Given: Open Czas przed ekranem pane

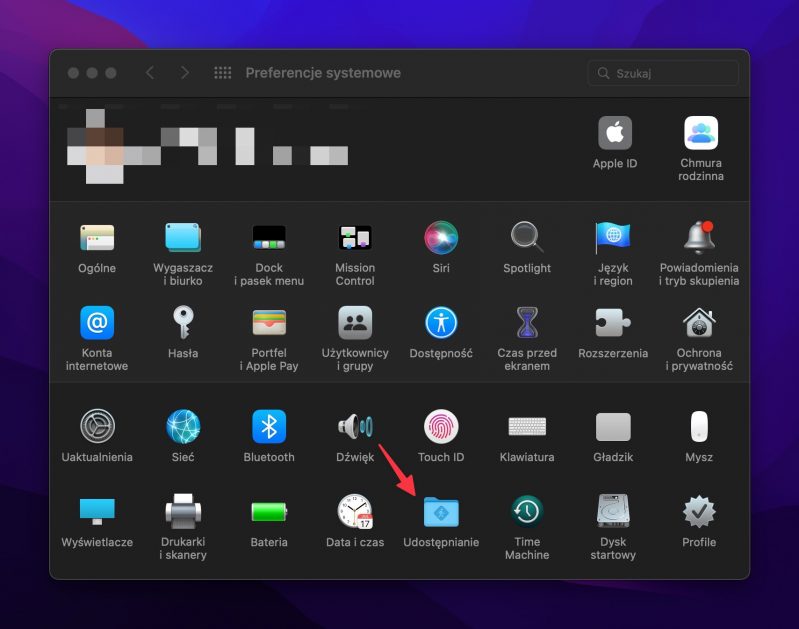Looking at the screenshot, I should (x=527, y=323).
